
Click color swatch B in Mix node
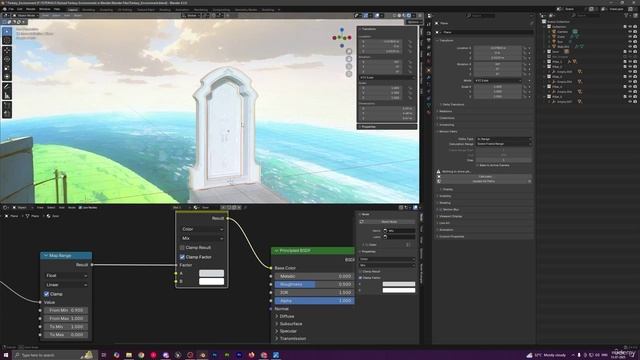coord(211,281)
